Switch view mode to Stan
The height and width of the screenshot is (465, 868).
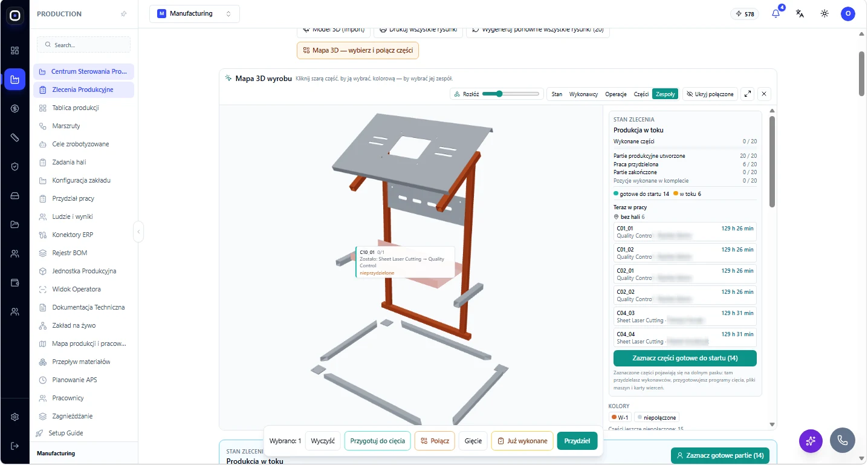click(557, 94)
